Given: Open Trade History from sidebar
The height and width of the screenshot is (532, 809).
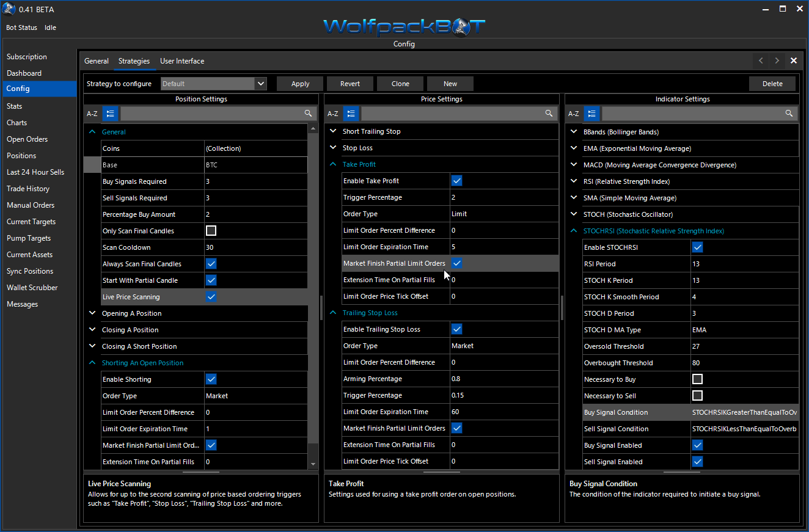Looking at the screenshot, I should pyautogui.click(x=28, y=189).
